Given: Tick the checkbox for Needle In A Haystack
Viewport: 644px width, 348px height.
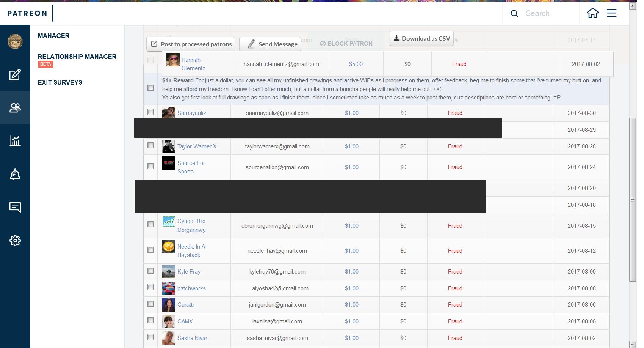Looking at the screenshot, I should pos(150,250).
